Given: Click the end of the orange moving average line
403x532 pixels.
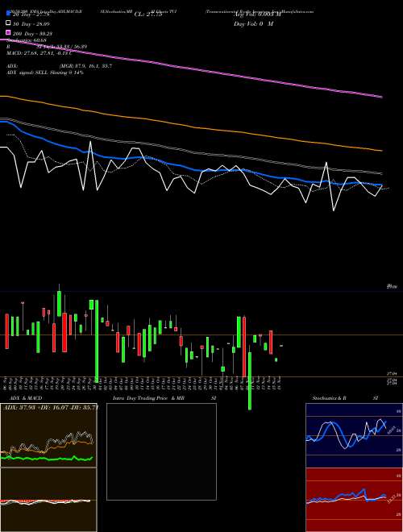Looking at the screenshot, I should (x=380, y=150).
